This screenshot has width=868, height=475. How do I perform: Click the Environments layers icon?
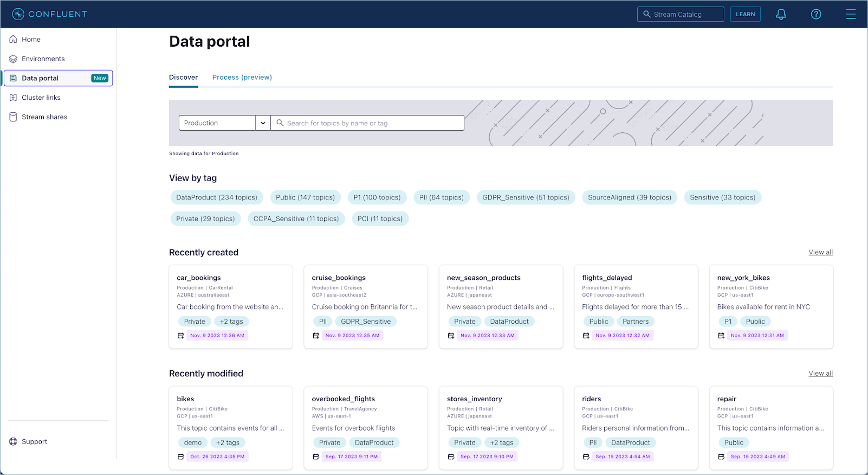point(13,59)
